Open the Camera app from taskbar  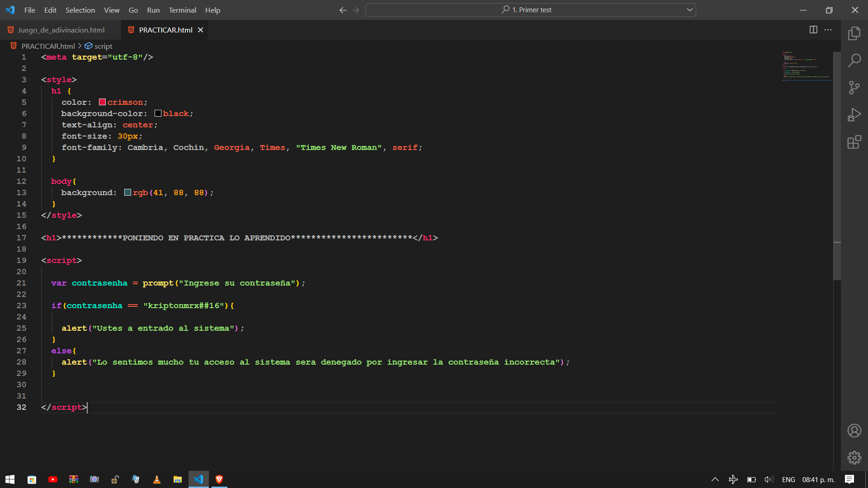[x=94, y=479]
